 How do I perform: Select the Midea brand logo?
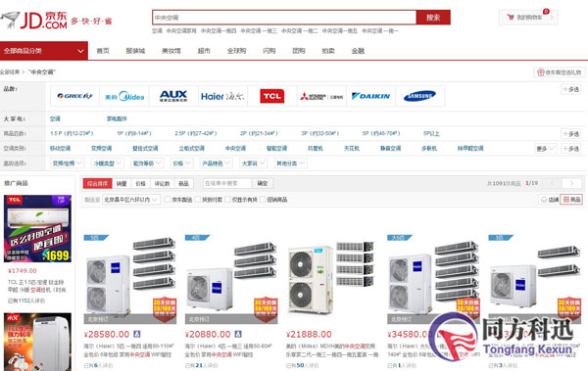pyautogui.click(x=124, y=96)
